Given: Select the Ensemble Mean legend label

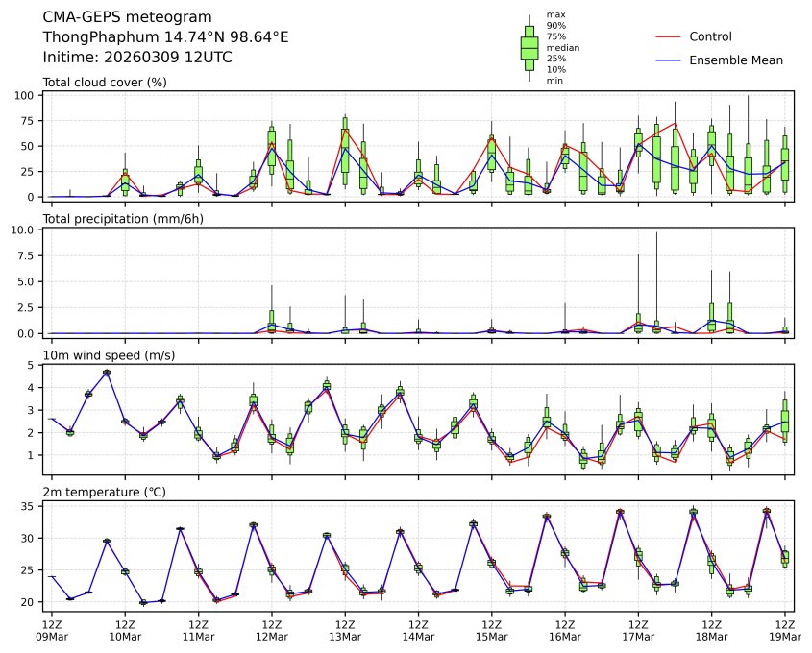Looking at the screenshot, I should tap(736, 60).
